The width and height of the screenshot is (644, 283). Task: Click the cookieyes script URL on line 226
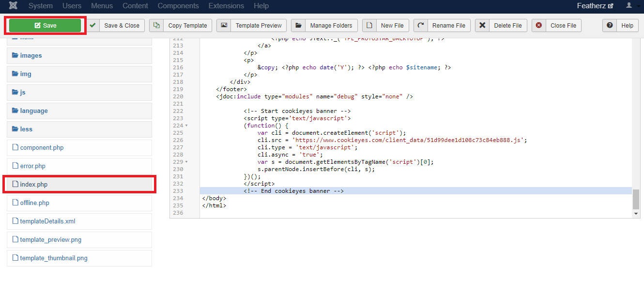tap(411, 140)
